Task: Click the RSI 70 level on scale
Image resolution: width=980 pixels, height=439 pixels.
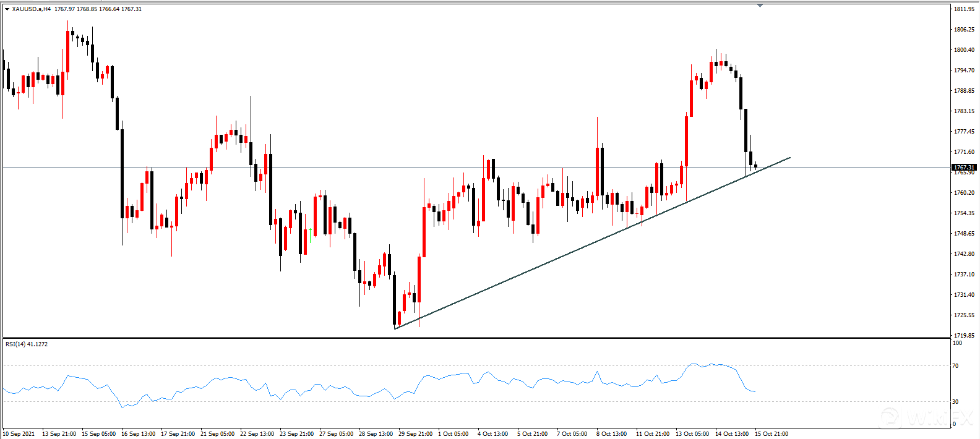Action: coord(955,366)
